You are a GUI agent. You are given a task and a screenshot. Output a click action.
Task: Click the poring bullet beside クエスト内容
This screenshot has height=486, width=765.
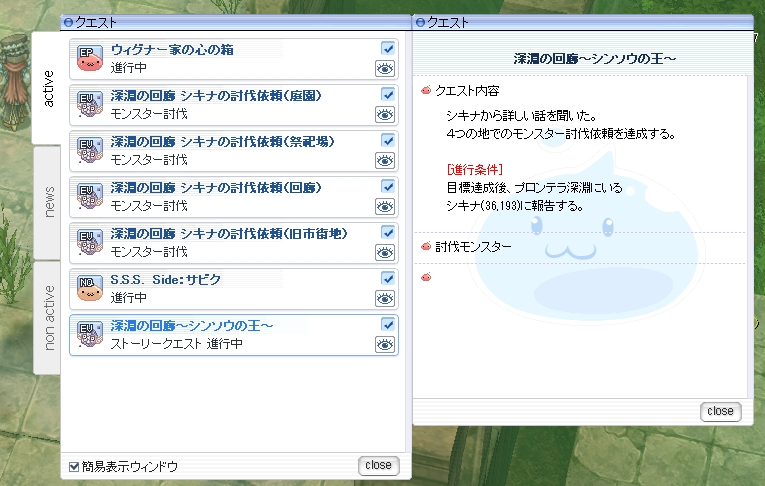(x=426, y=90)
